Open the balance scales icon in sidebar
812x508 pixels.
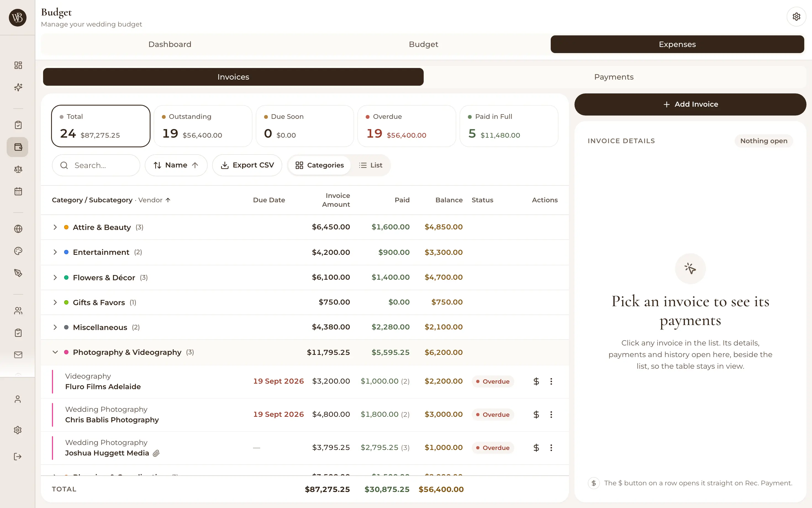pyautogui.click(x=18, y=169)
